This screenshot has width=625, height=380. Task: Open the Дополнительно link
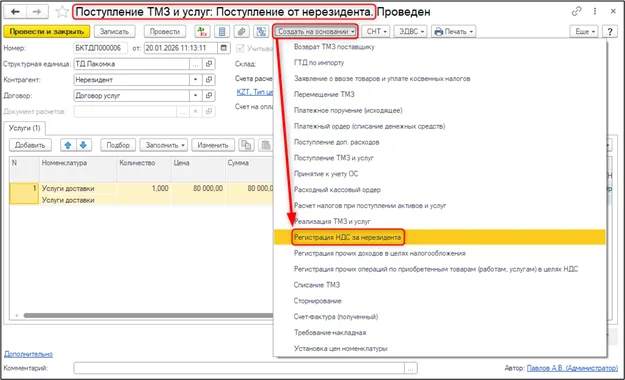[28, 354]
